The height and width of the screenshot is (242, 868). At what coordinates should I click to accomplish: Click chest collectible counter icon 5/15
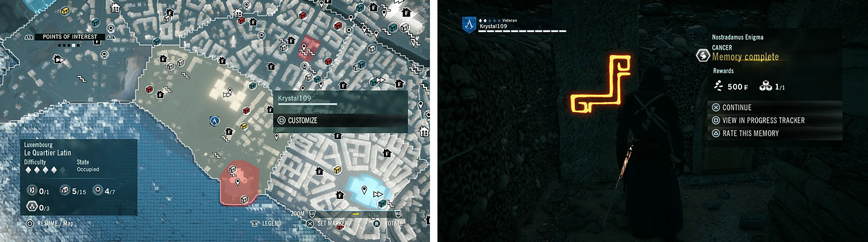(64, 190)
